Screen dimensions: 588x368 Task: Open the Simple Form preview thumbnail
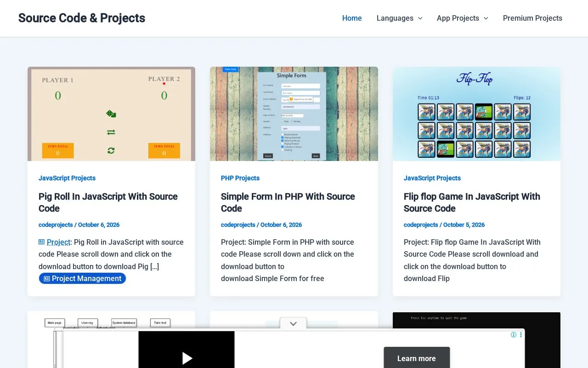[x=294, y=114]
